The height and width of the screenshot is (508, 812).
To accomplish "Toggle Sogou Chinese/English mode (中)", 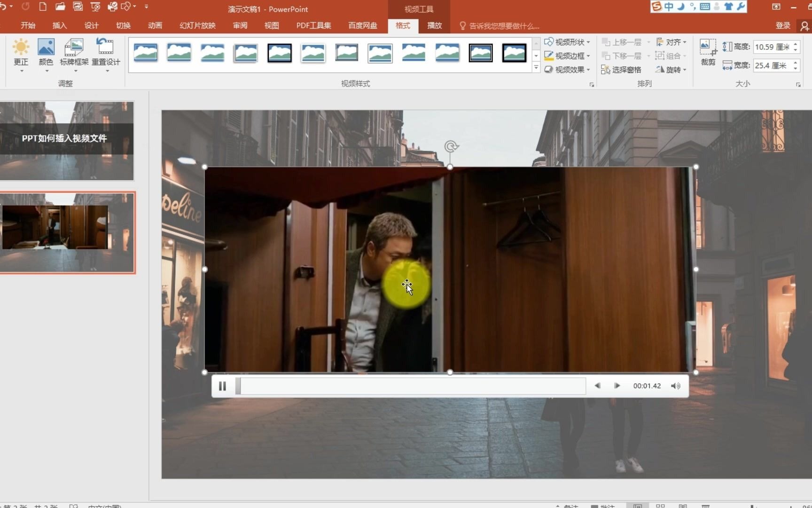I will [669, 7].
